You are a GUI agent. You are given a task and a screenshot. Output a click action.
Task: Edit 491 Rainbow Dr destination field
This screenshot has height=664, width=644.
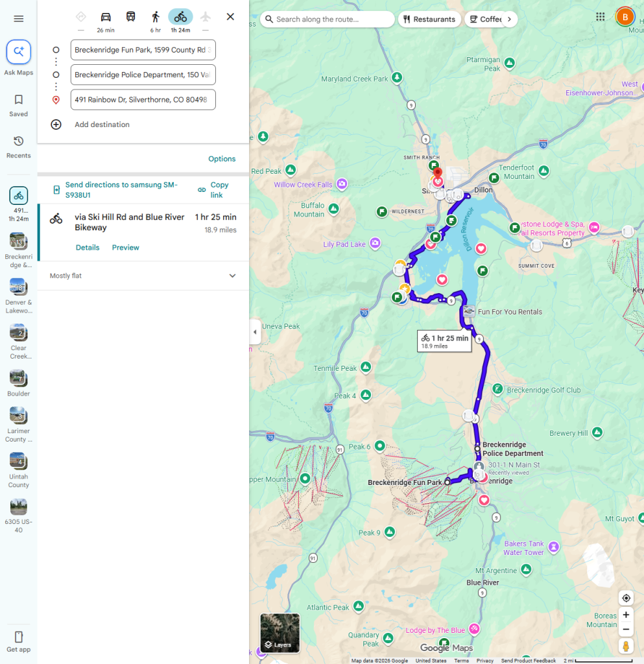[143, 99]
